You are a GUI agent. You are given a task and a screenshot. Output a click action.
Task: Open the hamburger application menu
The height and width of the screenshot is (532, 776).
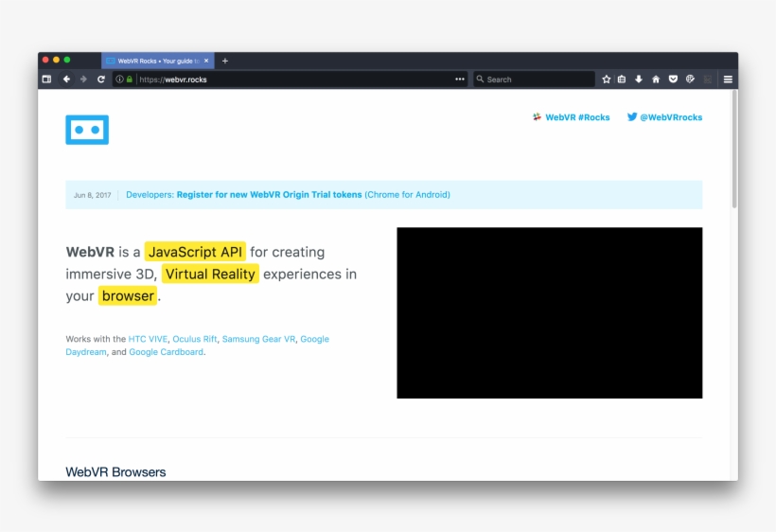(728, 80)
